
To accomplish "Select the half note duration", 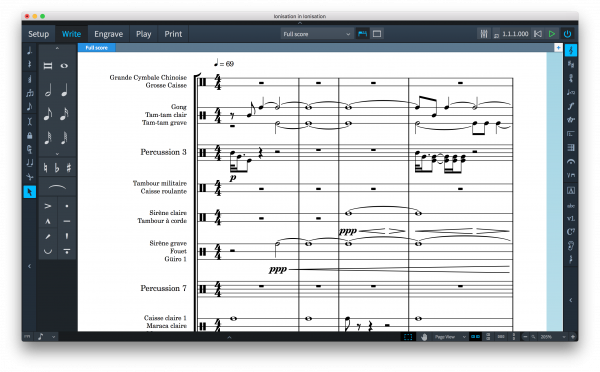I will [x=48, y=91].
